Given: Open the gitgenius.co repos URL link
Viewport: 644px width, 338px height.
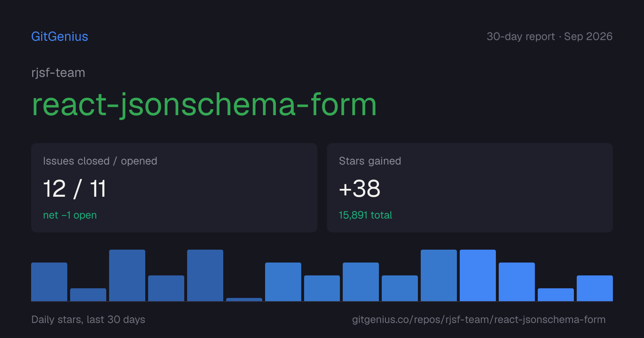Looking at the screenshot, I should coord(479,319).
